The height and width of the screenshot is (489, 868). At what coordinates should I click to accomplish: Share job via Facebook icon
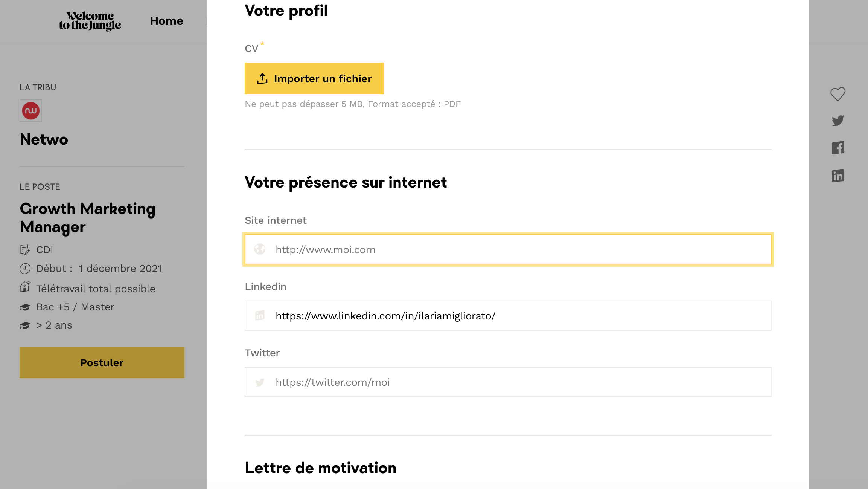(838, 148)
